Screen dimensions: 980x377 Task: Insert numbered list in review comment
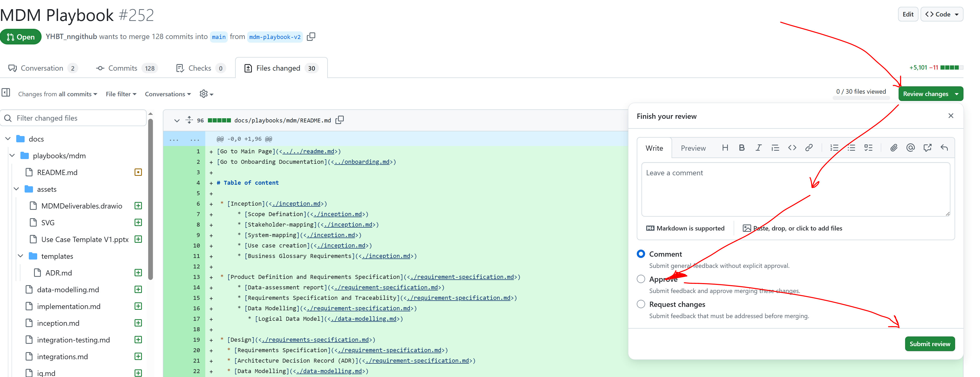pyautogui.click(x=834, y=148)
